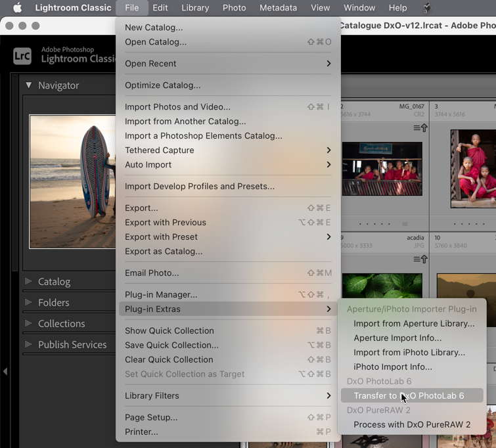Select Import a Photoshop Elements Catalog

pos(228,136)
